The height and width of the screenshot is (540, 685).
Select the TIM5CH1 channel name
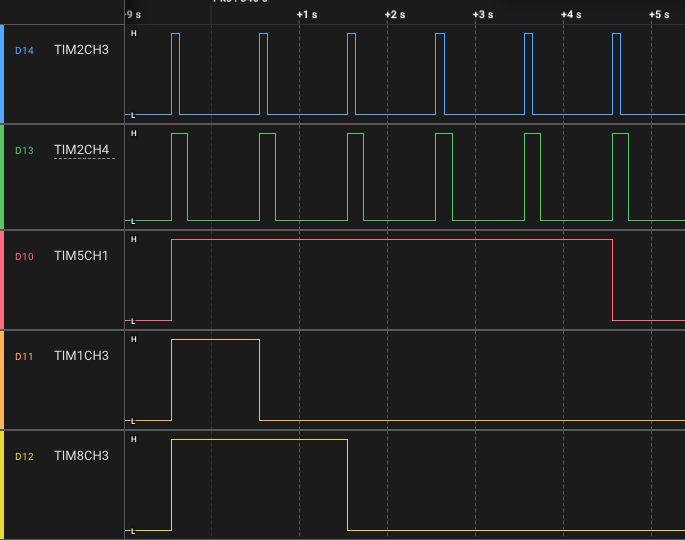[x=81, y=256]
